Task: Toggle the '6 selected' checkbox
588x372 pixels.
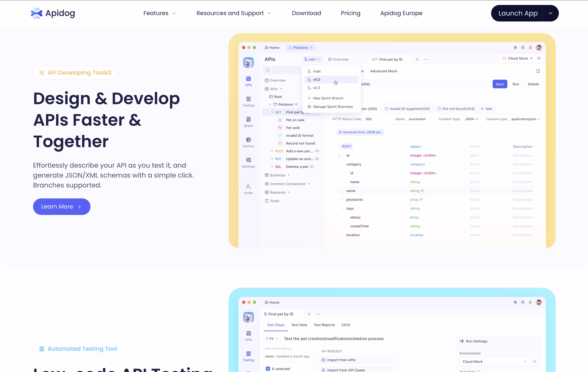Action: coord(268,368)
